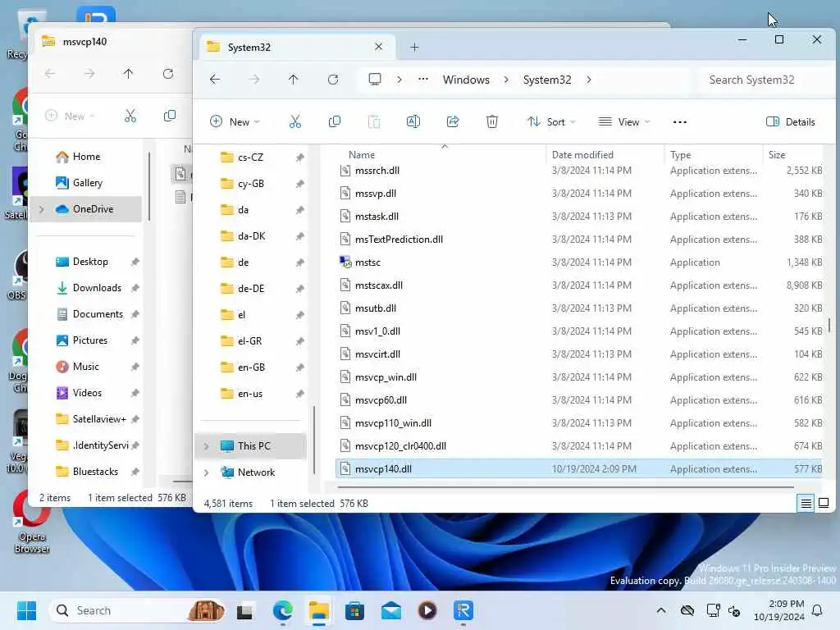Sort by Date modified column header
This screenshot has width=840, height=630.
pyautogui.click(x=582, y=155)
